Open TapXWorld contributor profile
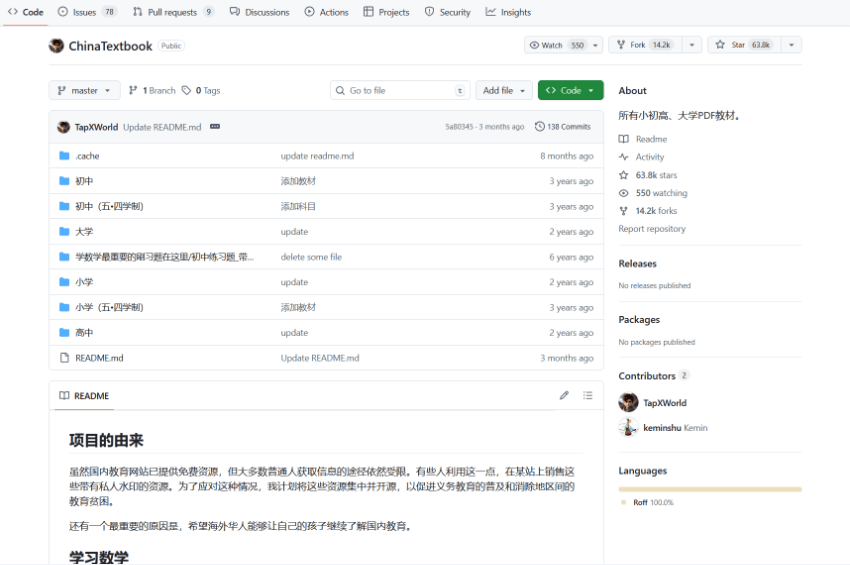The image size is (850, 565). pos(665,403)
